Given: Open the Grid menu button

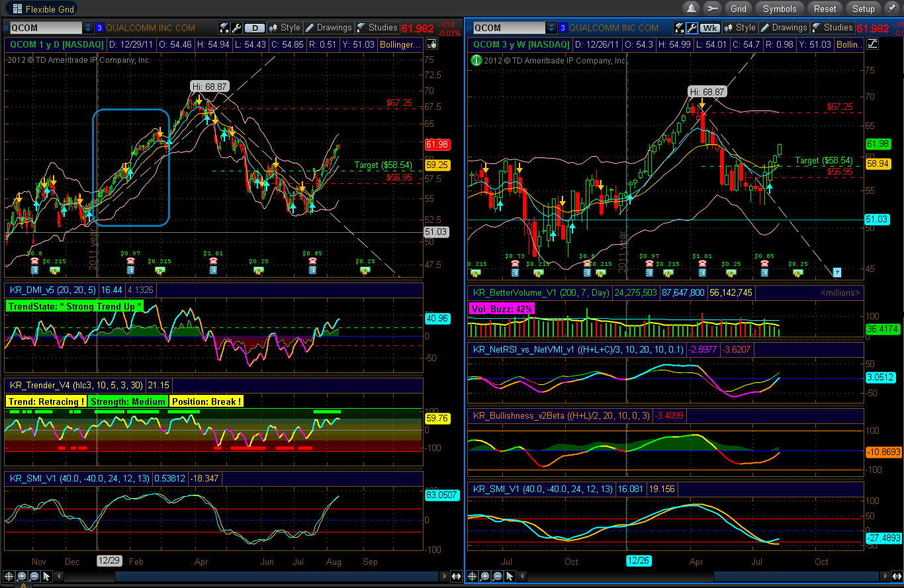Looking at the screenshot, I should pyautogui.click(x=739, y=9).
